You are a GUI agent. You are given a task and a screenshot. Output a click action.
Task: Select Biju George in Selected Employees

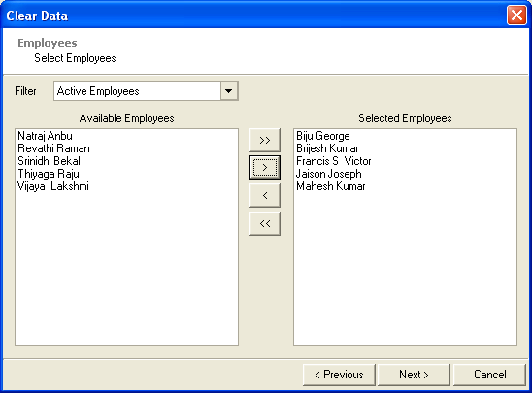point(322,136)
